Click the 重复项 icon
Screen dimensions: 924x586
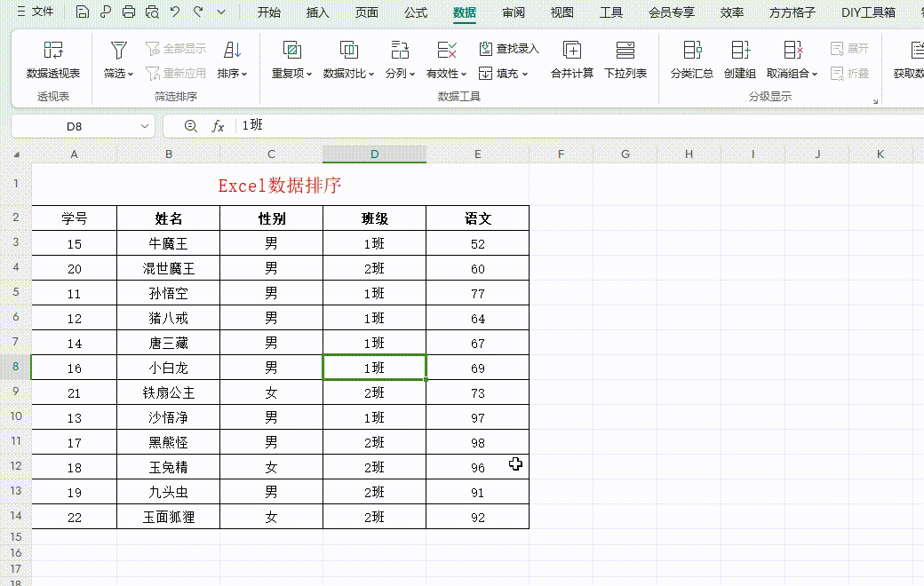tap(291, 50)
